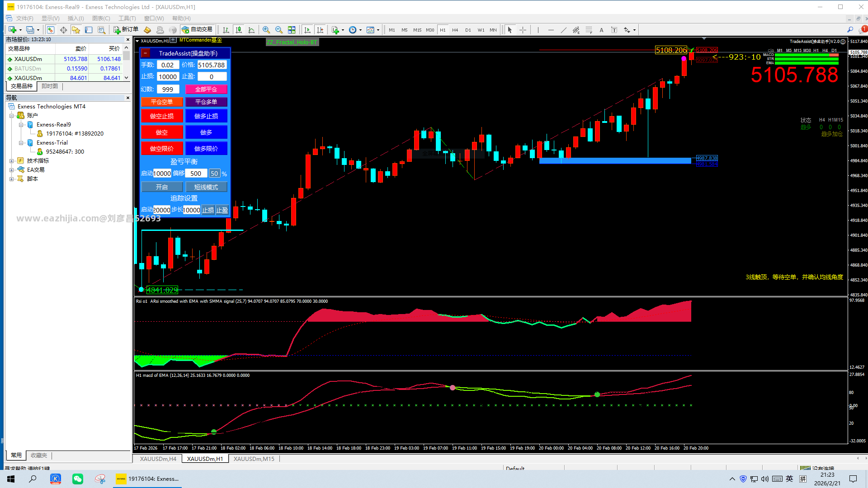Open the profiles icon in toolbar

click(x=30, y=30)
